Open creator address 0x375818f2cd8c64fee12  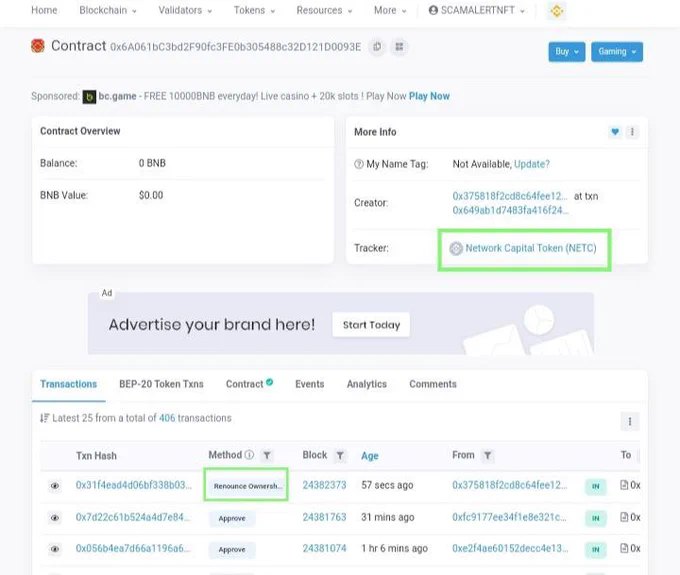(x=510, y=196)
